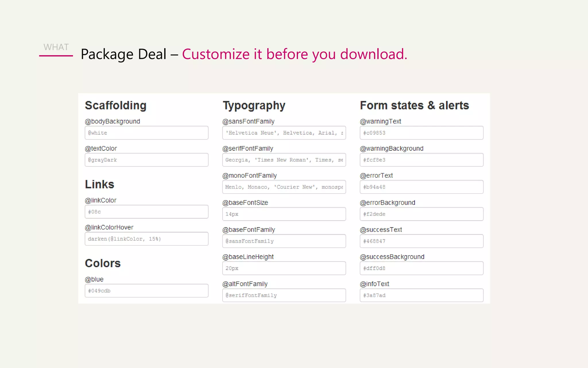The height and width of the screenshot is (368, 588).
Task: Focus the @blue color input #049cdb
Action: click(146, 291)
